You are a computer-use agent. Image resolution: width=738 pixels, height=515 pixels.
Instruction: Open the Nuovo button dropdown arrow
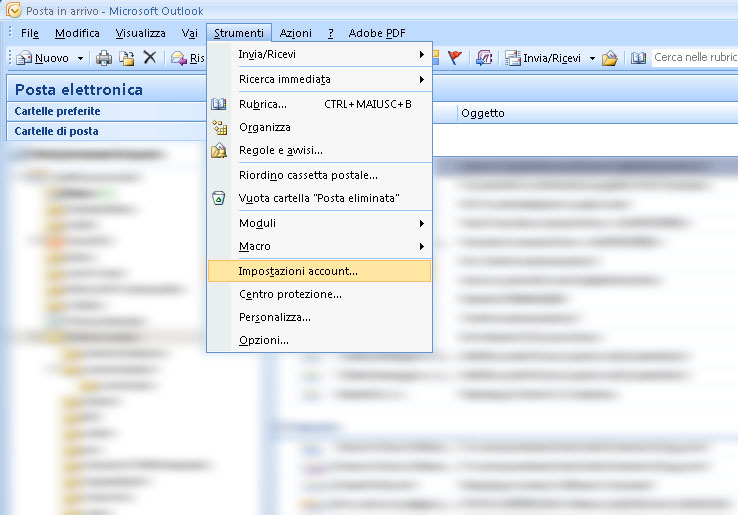[80, 58]
